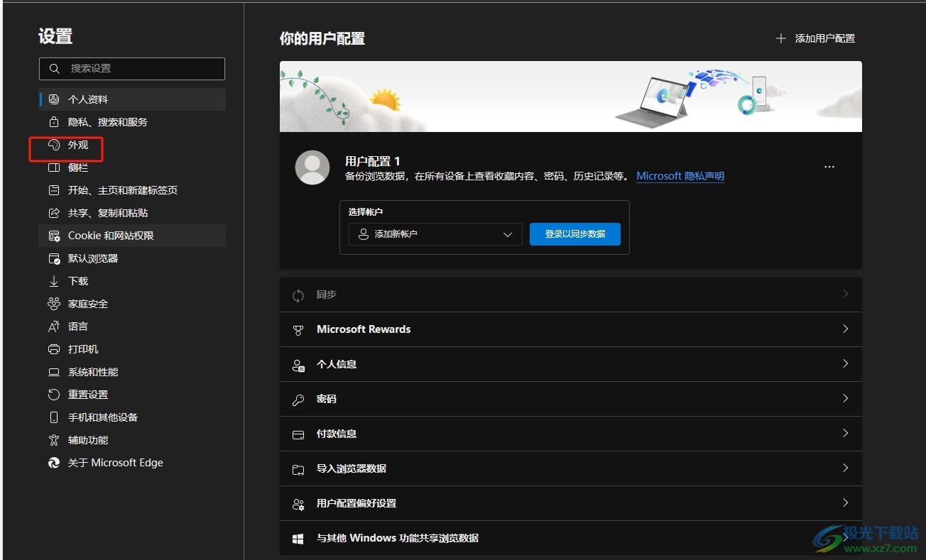
Task: Expand 用户配置偏好设置 row chevron
Action: [x=845, y=503]
